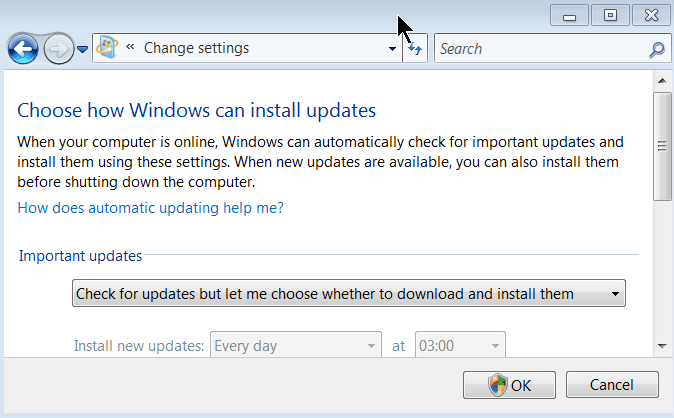Open the Every day schedule dropdown
Image resolution: width=674 pixels, height=418 pixels.
(295, 345)
